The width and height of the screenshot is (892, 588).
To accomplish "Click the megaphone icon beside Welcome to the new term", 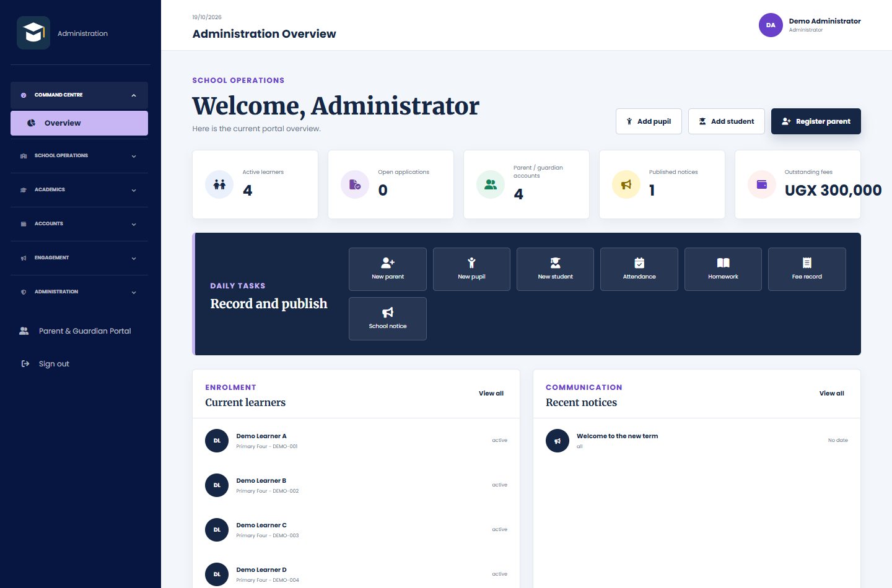I will click(557, 441).
